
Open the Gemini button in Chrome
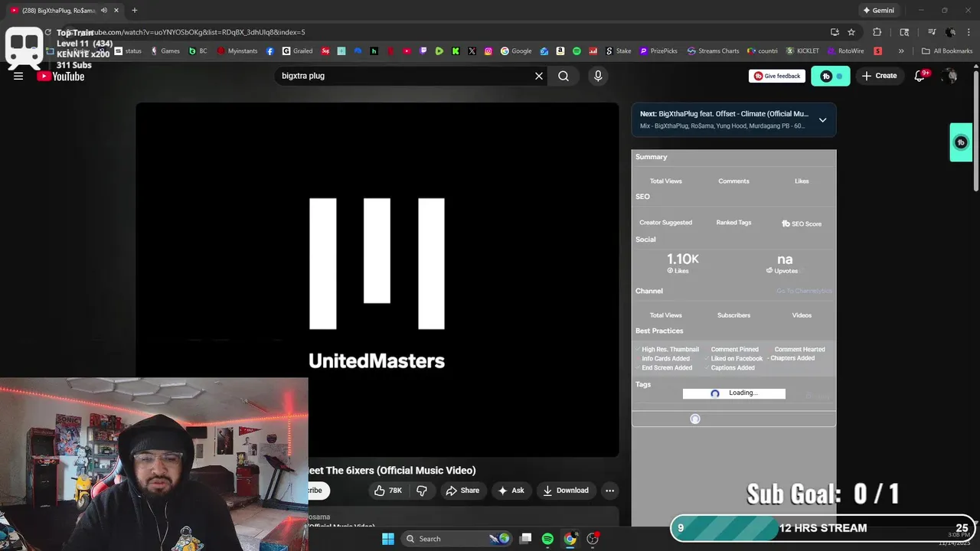pos(878,11)
